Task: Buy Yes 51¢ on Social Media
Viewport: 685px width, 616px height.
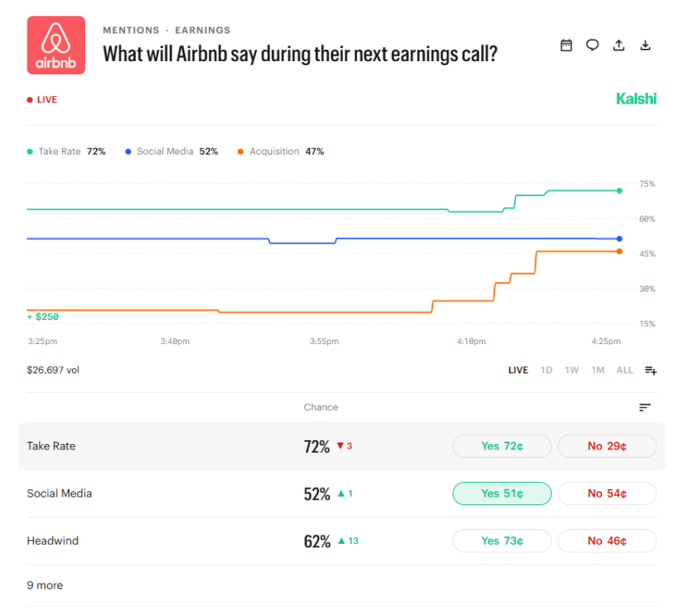Action: click(x=502, y=494)
